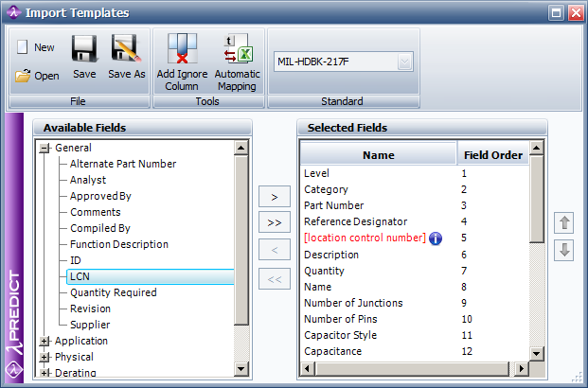Run Automatic Mapping tool
This screenshot has width=588, height=388.
236,62
